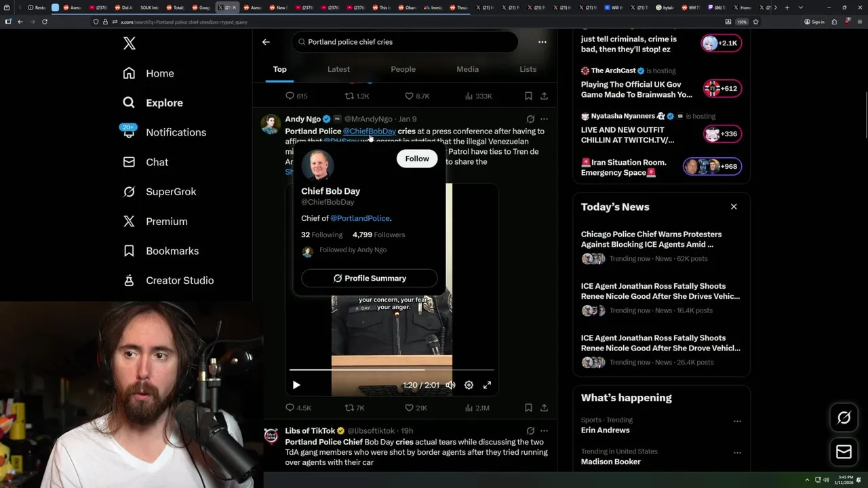This screenshot has width=868, height=488.
Task: Open Chat in the sidebar
Action: point(145,162)
